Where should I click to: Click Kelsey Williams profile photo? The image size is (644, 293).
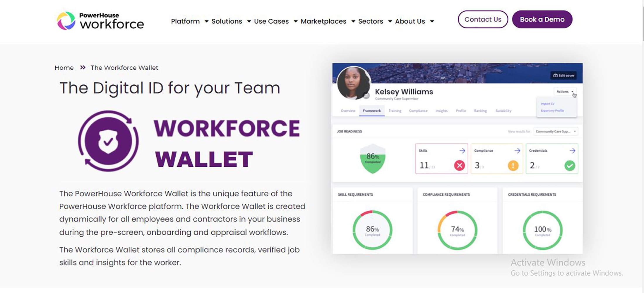tap(354, 83)
